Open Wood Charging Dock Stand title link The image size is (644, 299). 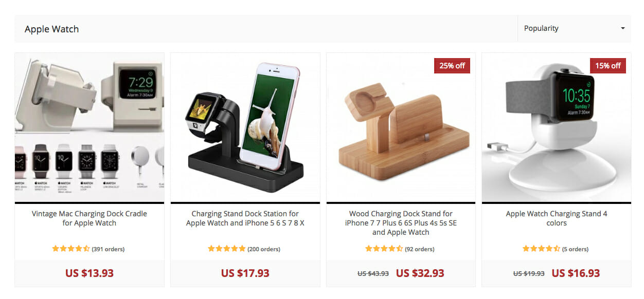[401, 223]
